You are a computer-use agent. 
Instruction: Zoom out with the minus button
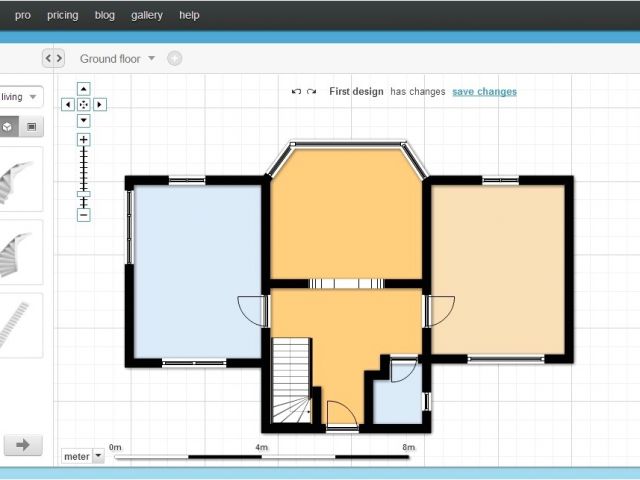click(84, 215)
